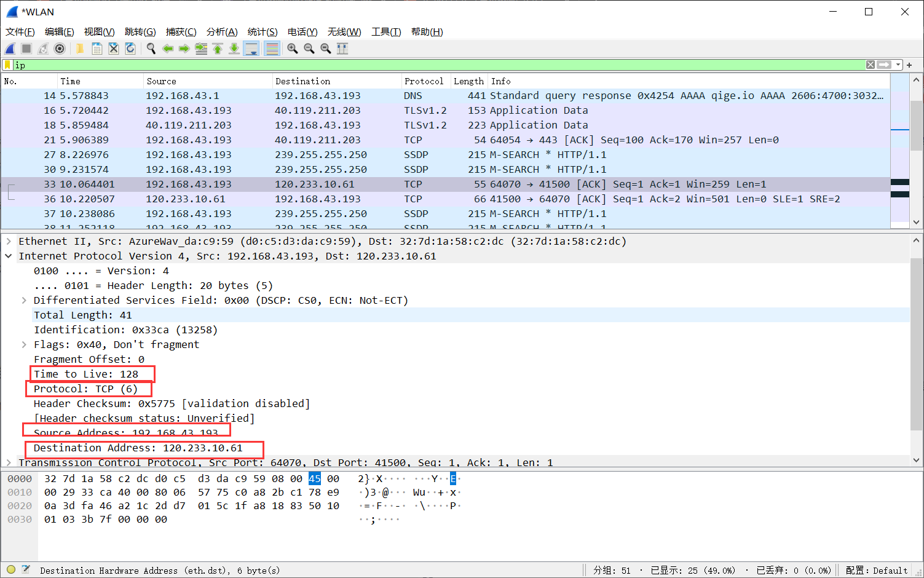924x578 pixels.
Task: Collapse the Internet Protocol Version 4 node
Action: (x=9, y=256)
